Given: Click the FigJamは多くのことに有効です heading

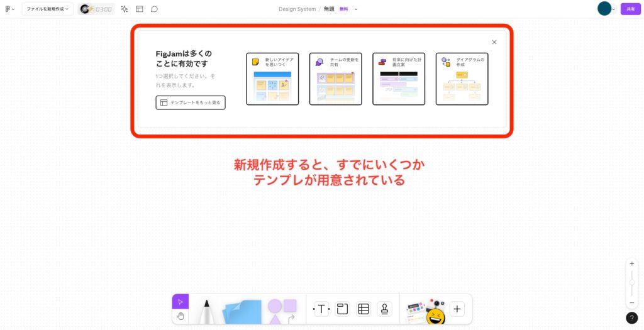Looking at the screenshot, I should [184, 58].
